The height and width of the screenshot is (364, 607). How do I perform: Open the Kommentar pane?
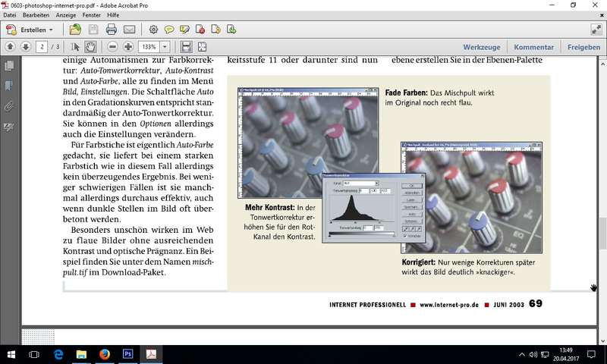[x=533, y=47]
